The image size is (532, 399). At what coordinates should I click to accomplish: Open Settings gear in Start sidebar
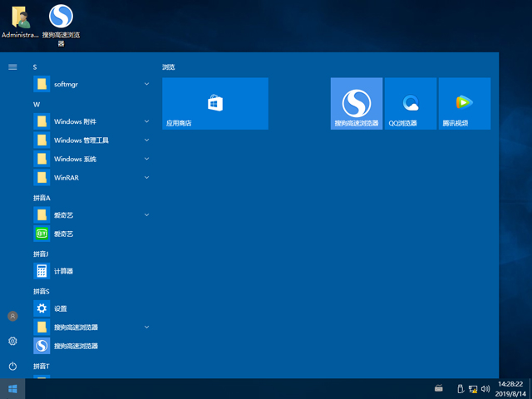(12, 341)
